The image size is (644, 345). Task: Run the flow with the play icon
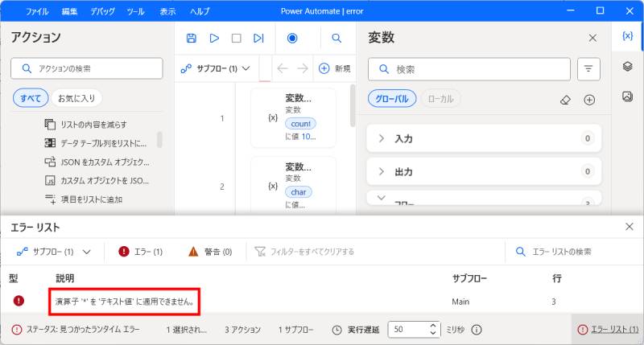214,38
